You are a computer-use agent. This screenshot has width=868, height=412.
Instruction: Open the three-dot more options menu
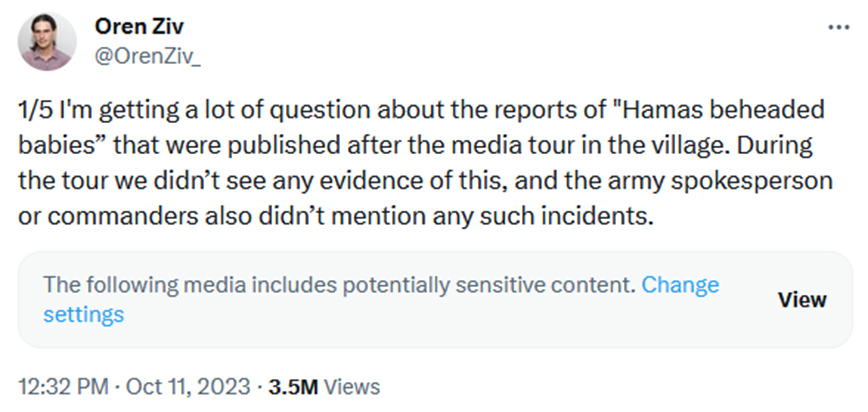(x=838, y=26)
